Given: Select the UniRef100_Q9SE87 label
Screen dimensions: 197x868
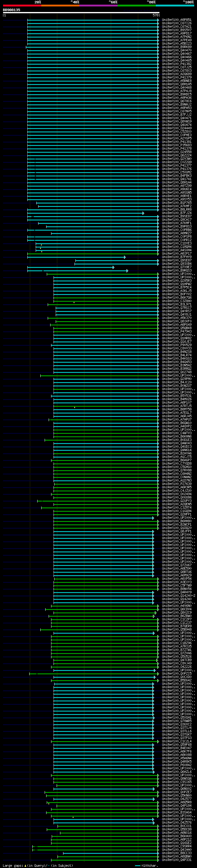Looking at the screenshot, I should click(x=176, y=260).
